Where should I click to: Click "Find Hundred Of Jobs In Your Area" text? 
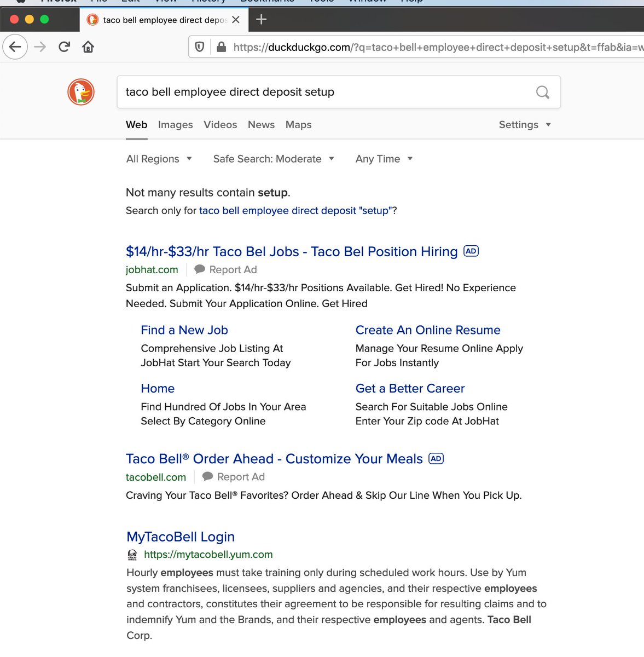(x=223, y=414)
